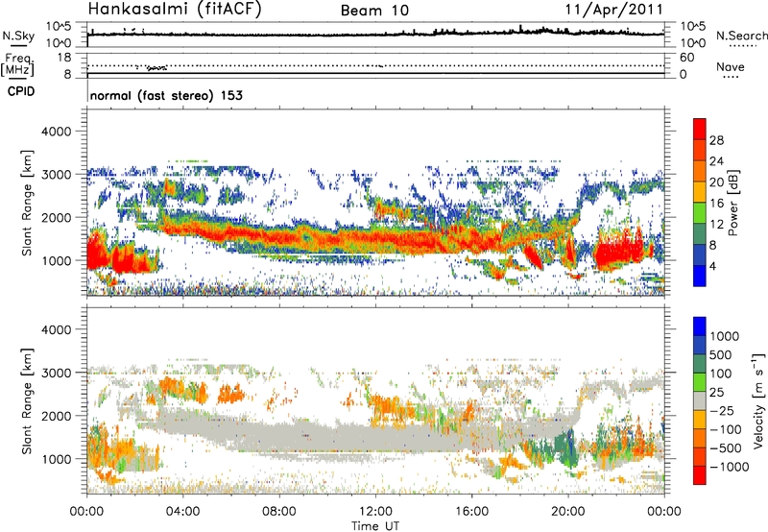Click the Velocity [m s-1] colorbar label

coord(758,400)
